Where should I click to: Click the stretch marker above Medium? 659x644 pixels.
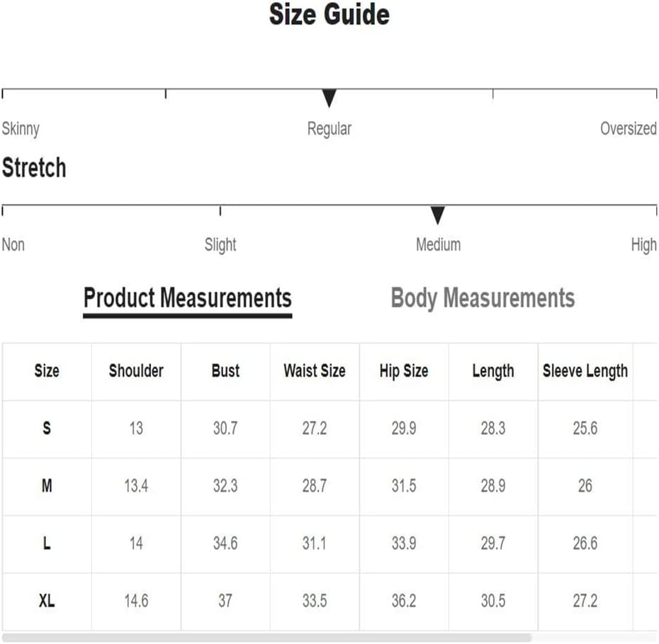437,215
